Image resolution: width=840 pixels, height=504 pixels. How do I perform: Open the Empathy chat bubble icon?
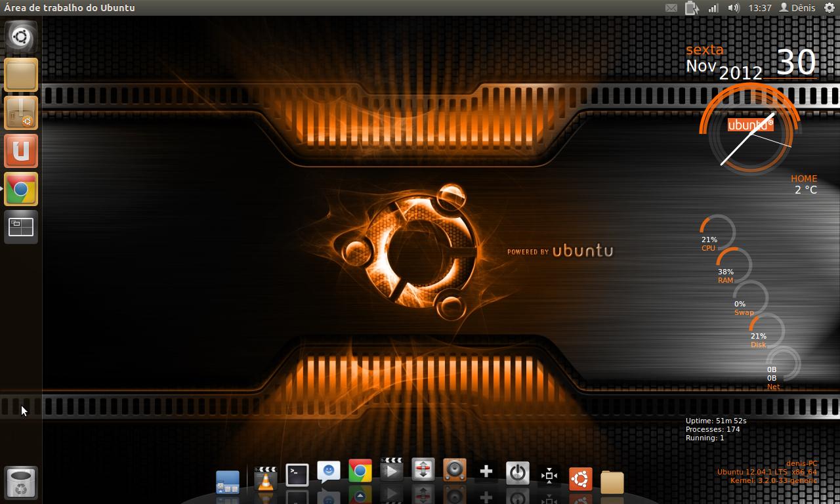coord(327,471)
